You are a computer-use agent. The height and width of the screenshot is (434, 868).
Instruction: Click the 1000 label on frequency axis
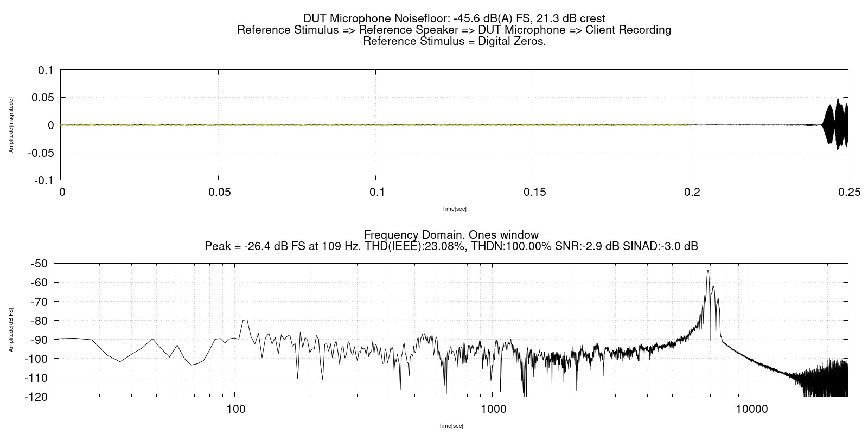(x=493, y=409)
